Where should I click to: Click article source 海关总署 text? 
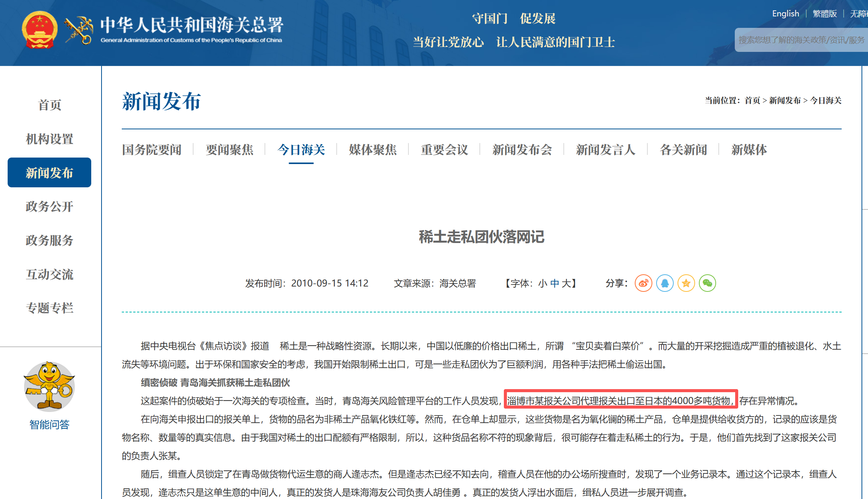[458, 283]
